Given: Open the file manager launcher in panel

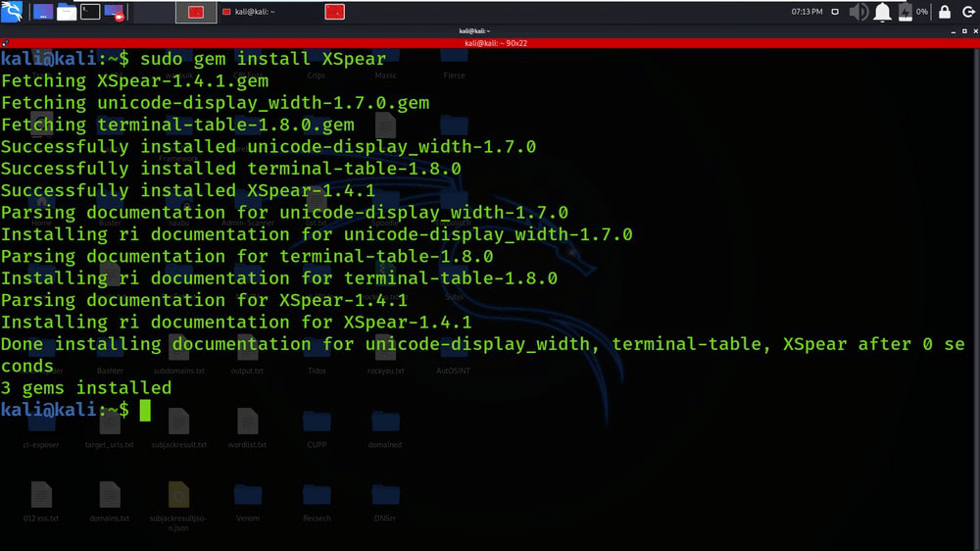Looking at the screenshot, I should (x=67, y=12).
